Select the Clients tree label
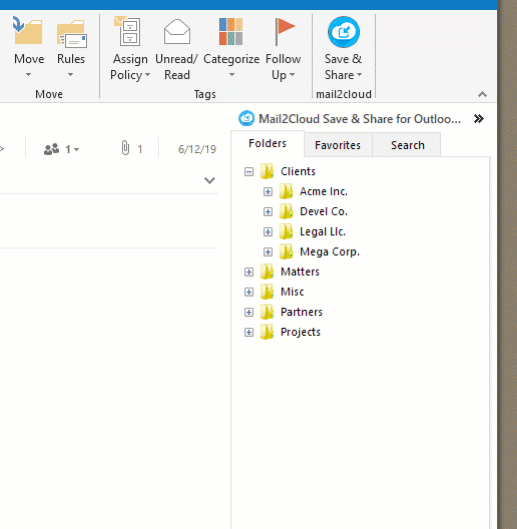The height and width of the screenshot is (529, 517). tap(298, 171)
